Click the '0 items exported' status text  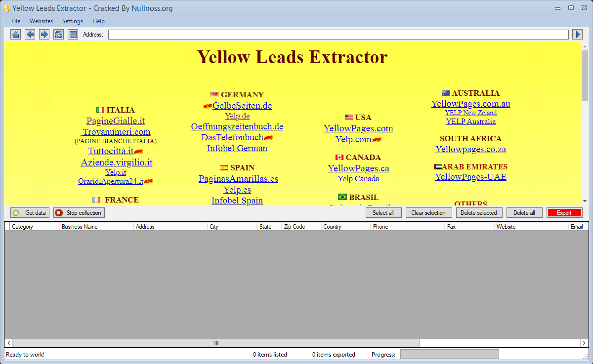coord(334,355)
